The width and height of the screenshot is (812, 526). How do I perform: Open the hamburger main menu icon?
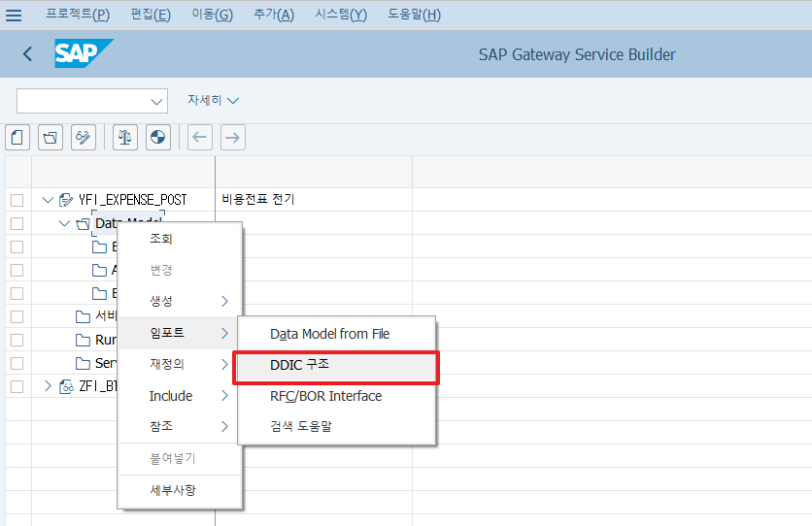click(x=14, y=15)
